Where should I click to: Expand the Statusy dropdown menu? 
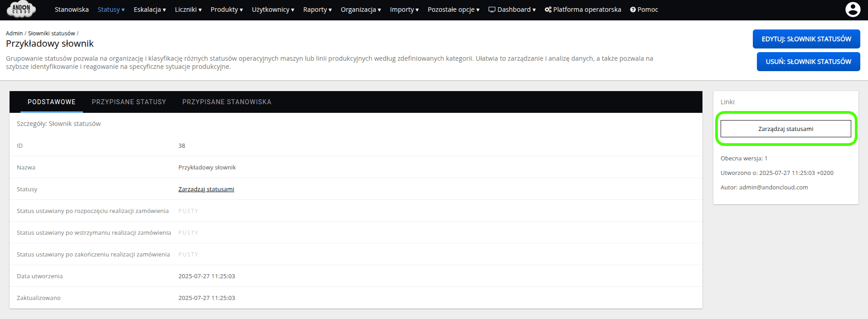pos(111,10)
